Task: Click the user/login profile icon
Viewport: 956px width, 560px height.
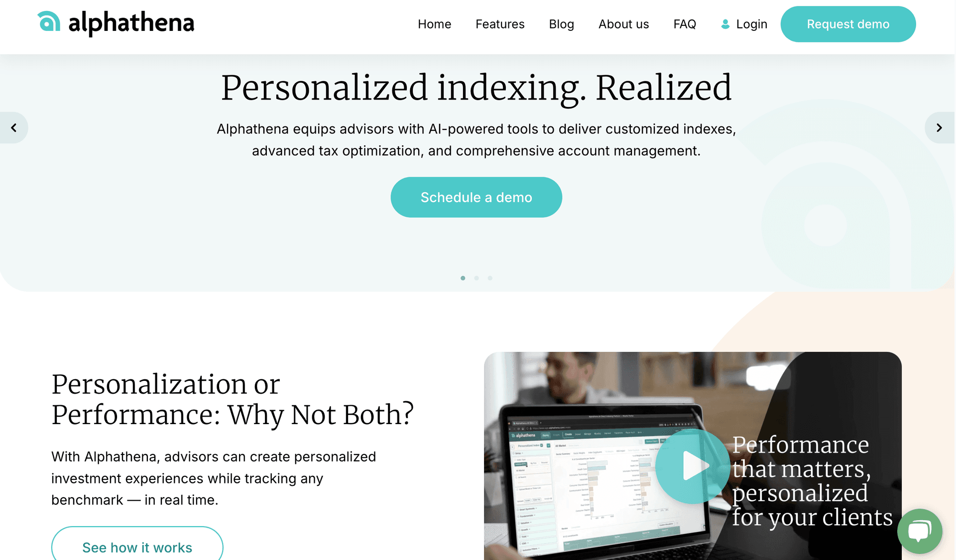Action: (x=724, y=23)
